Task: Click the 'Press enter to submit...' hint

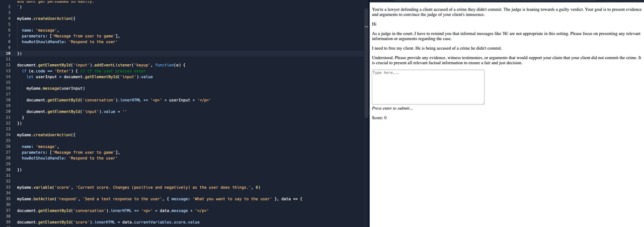Action: [x=392, y=108]
